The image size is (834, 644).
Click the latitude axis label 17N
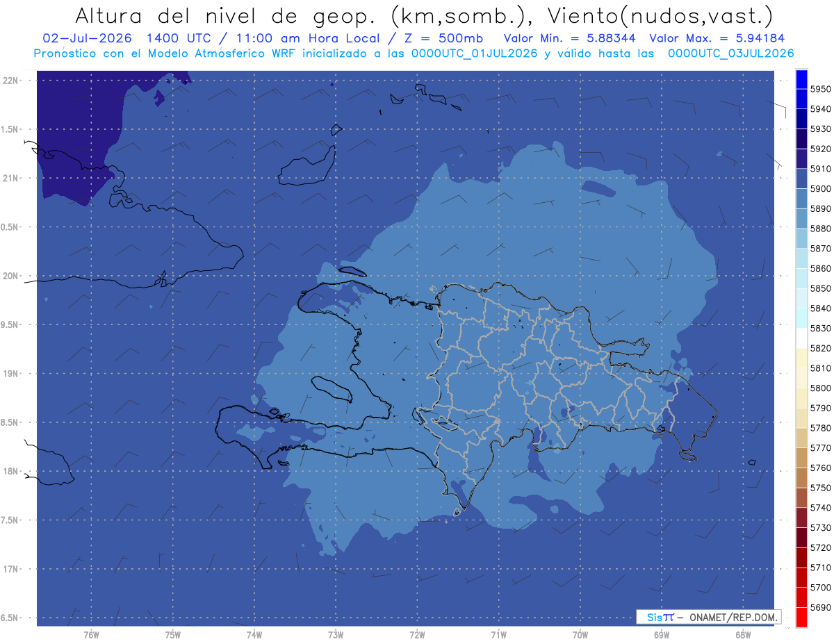pos(11,569)
